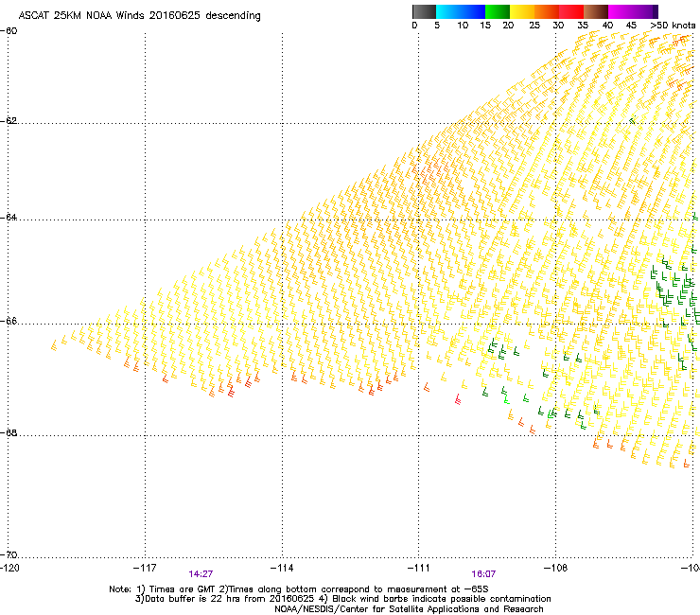Click the latitude label '-60'
The image size is (700, 615).
click(x=9, y=31)
